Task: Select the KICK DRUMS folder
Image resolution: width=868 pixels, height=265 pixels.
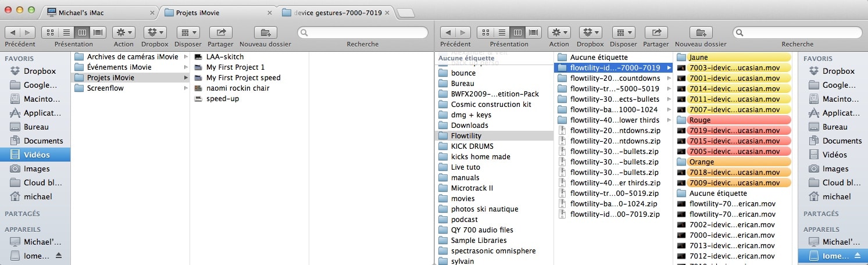Action: tap(472, 146)
